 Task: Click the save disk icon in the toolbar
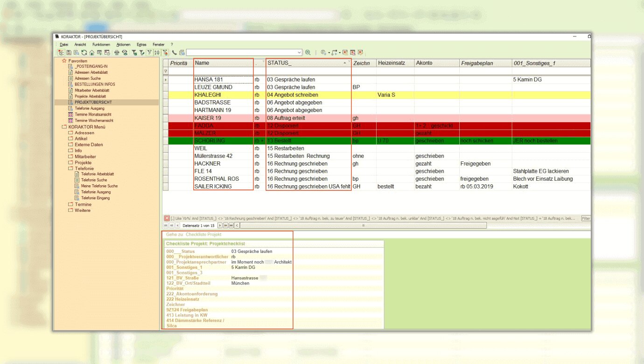pyautogui.click(x=69, y=53)
